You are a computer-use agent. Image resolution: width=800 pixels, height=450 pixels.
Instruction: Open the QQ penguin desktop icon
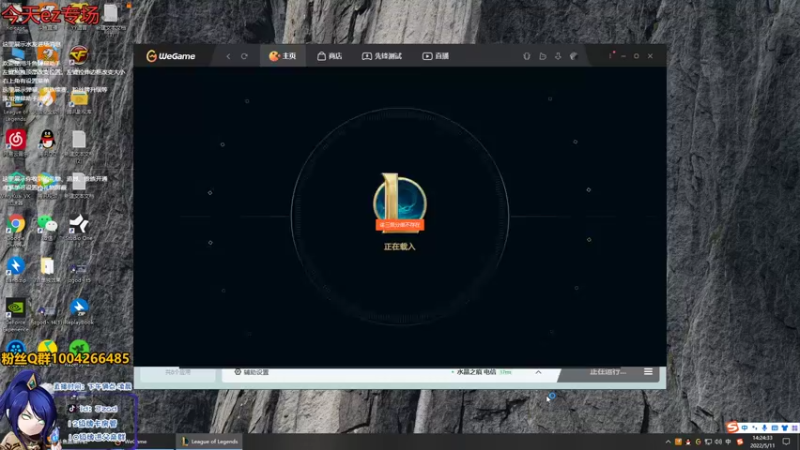click(47, 140)
